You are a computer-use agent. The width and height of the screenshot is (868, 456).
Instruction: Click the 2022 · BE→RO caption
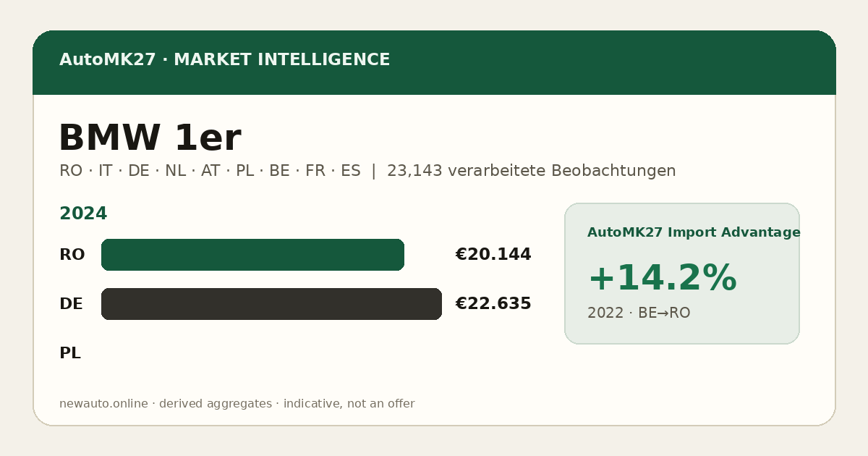coord(639,313)
